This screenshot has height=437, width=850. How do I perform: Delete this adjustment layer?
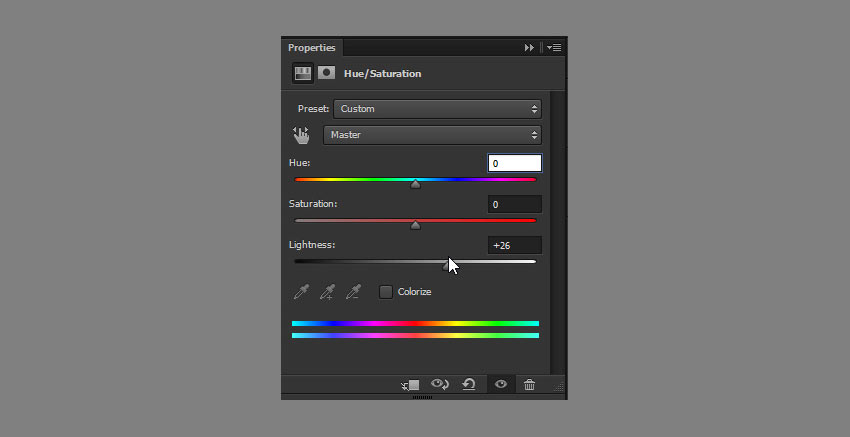[530, 385]
